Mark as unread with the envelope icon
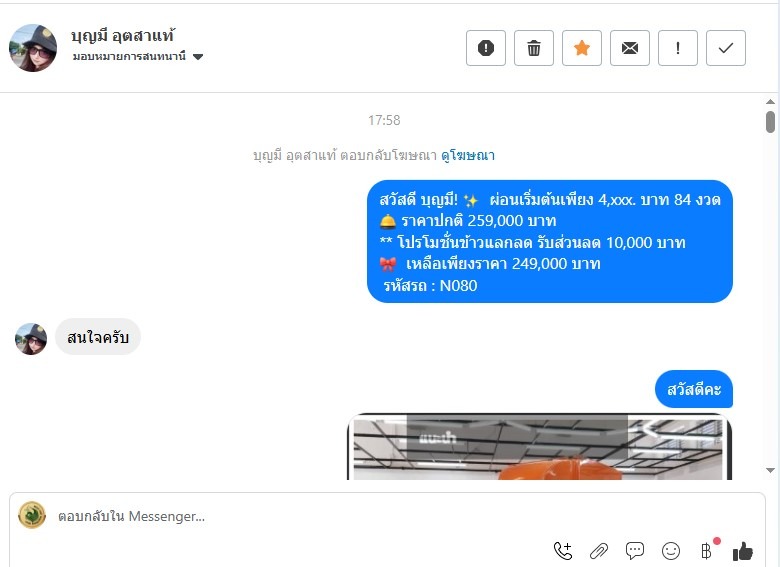This screenshot has width=780, height=567. 630,48
